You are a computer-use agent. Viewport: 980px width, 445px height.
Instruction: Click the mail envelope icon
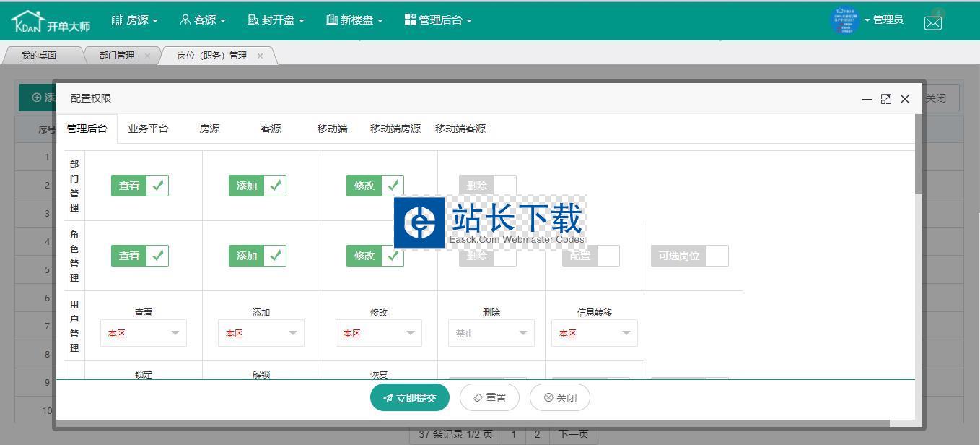click(932, 22)
